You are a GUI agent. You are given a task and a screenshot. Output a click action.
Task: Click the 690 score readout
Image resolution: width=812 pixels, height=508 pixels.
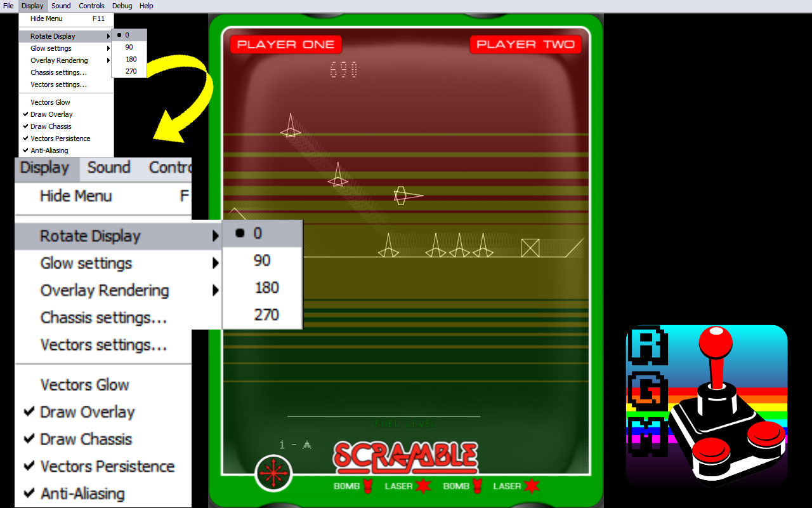click(344, 70)
